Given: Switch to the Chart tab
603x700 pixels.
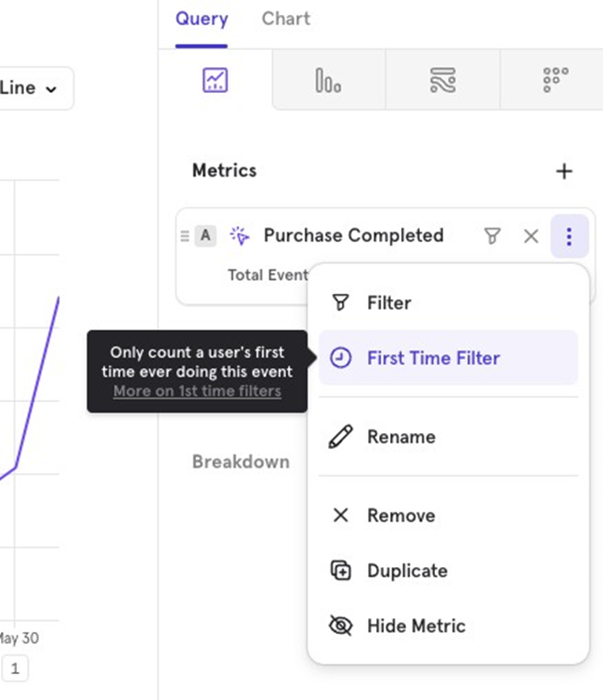Looking at the screenshot, I should 286,20.
